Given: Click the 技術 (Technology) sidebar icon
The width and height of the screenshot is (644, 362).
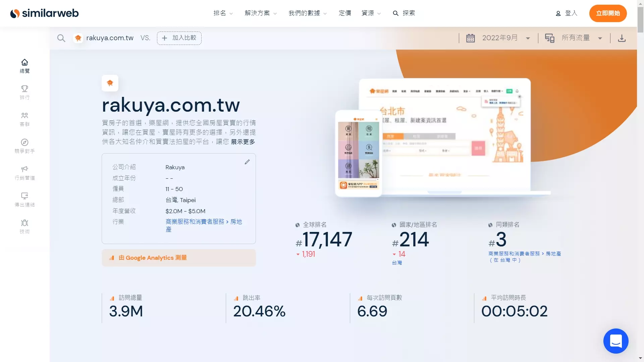Looking at the screenshot, I should (24, 226).
